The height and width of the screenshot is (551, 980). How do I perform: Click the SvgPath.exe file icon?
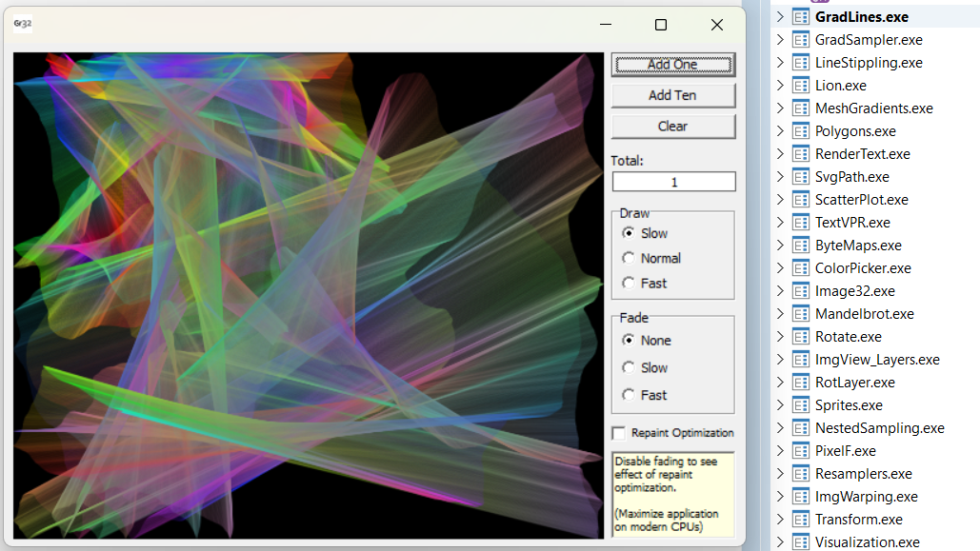(801, 177)
